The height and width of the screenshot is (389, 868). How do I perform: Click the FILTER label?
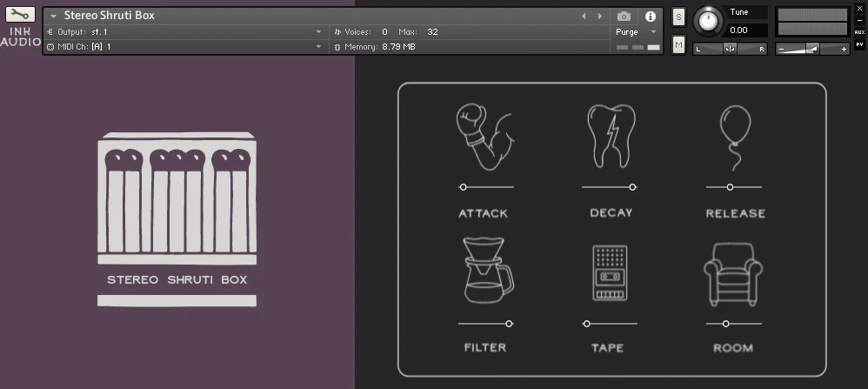485,347
